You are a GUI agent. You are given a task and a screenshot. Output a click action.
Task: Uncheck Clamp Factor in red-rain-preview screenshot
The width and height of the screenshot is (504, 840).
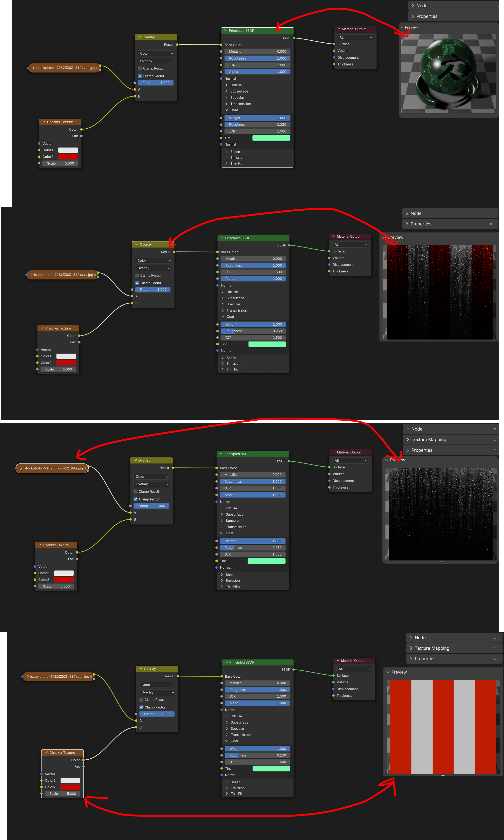pos(137,283)
